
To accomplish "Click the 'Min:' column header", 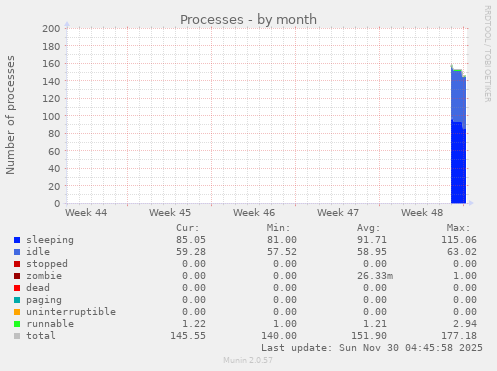I will coord(278,228).
